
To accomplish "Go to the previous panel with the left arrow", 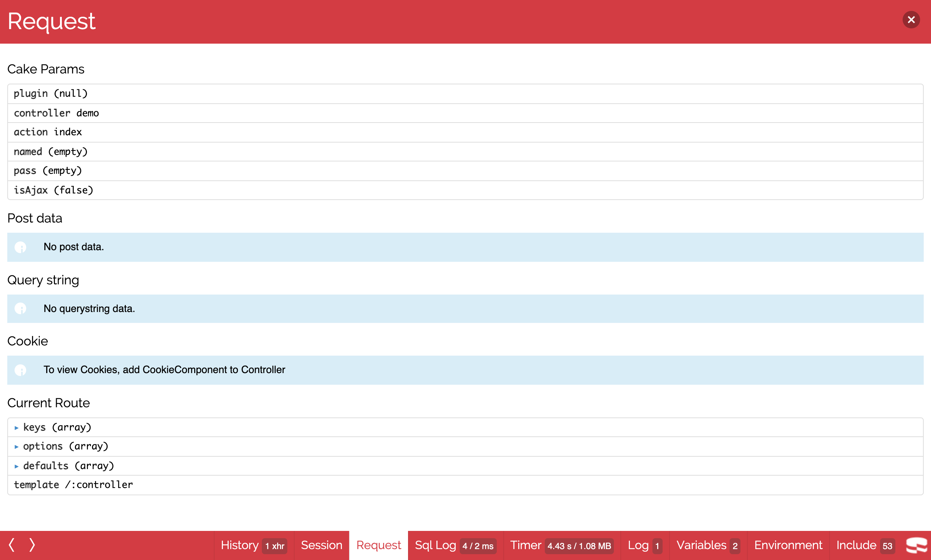I will (12, 545).
